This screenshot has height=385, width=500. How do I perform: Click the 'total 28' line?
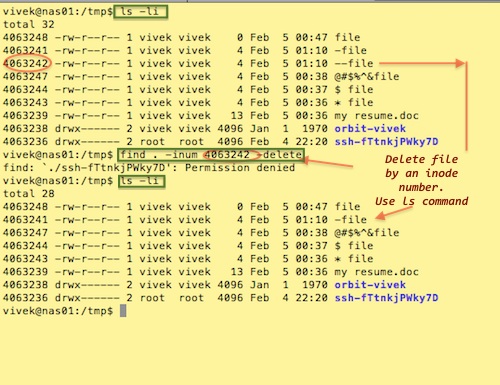pos(29,194)
